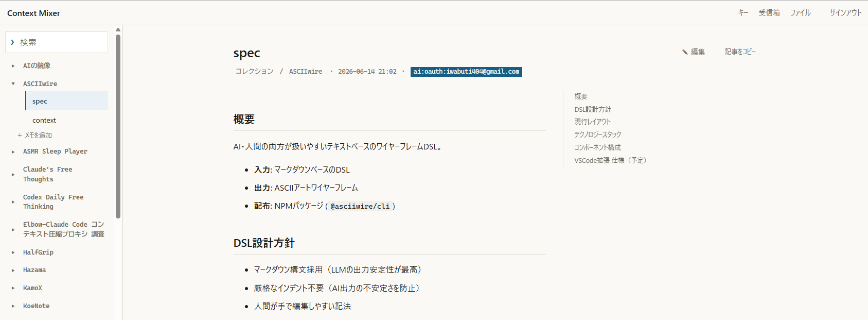Expand the Claude's Free Thoughts arrow
The width and height of the screenshot is (868, 320).
pyautogui.click(x=13, y=174)
